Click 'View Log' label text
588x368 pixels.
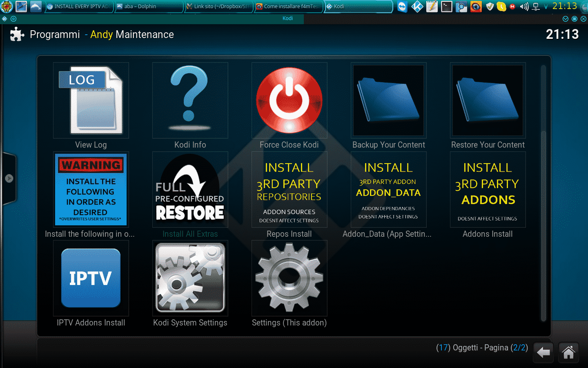coord(91,145)
